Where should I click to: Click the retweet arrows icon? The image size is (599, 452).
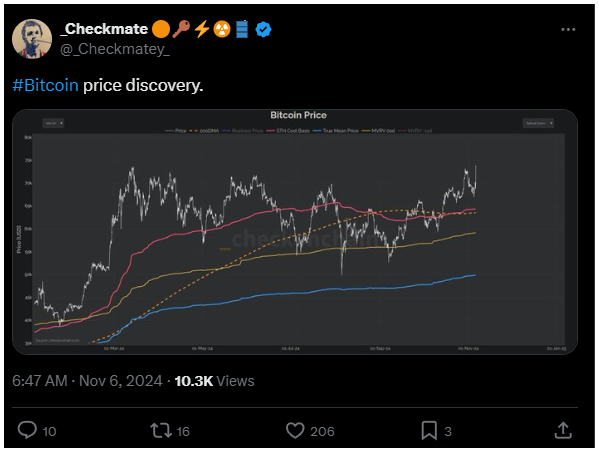(161, 430)
